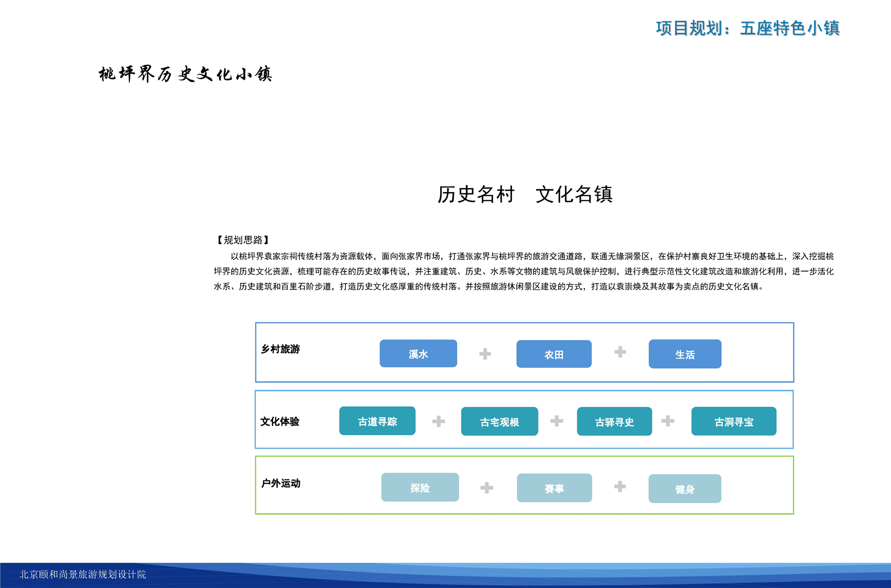Select the 户外运动 row label
The image size is (891, 588).
tap(280, 483)
